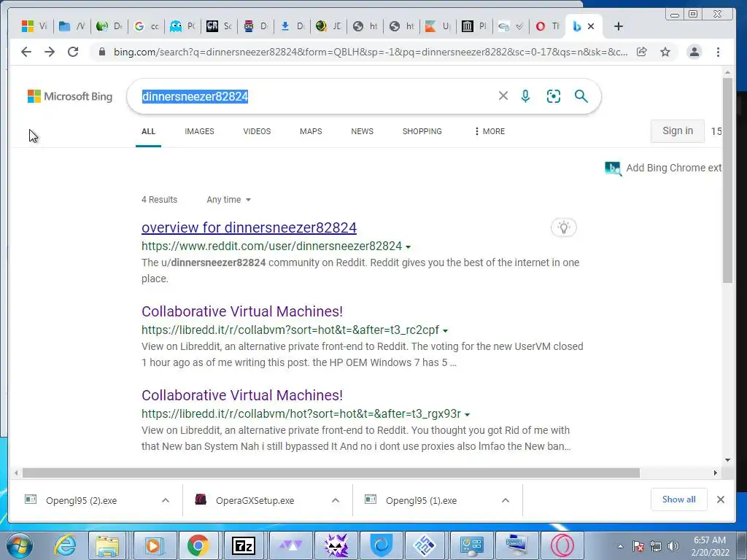
Task: Switch to the Google 'cc' tab
Action: (146, 26)
